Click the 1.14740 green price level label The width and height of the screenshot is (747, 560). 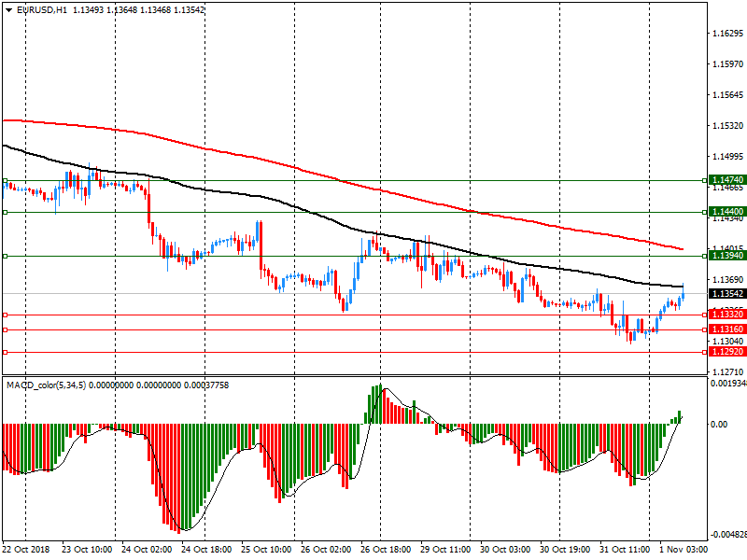coord(726,179)
